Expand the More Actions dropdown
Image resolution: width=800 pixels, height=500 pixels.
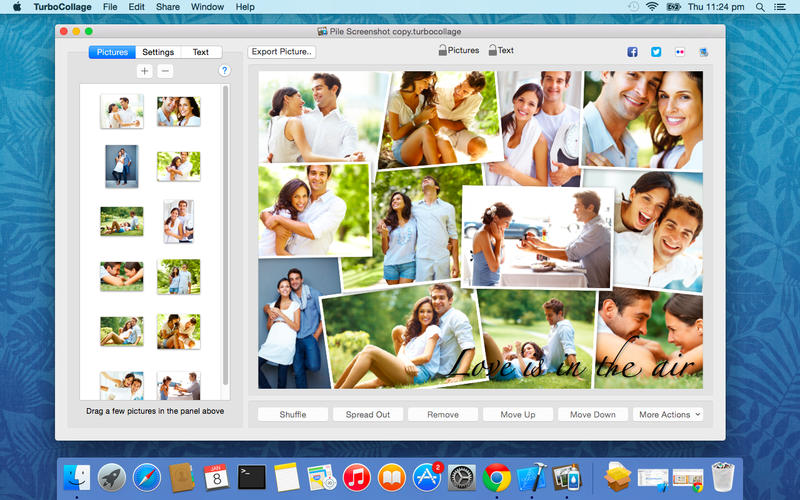(668, 414)
